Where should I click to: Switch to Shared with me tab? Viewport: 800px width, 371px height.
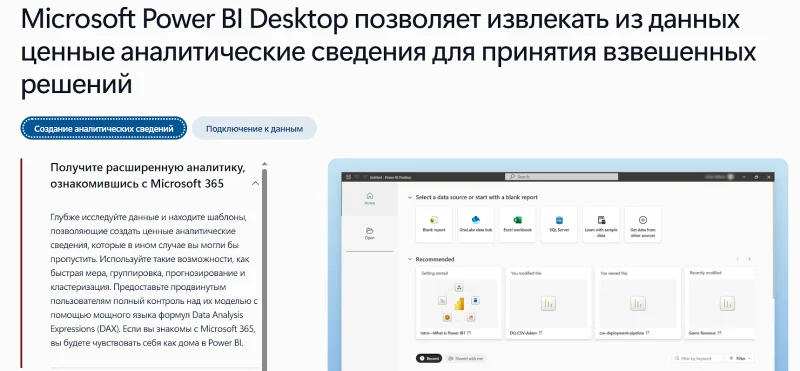point(465,359)
